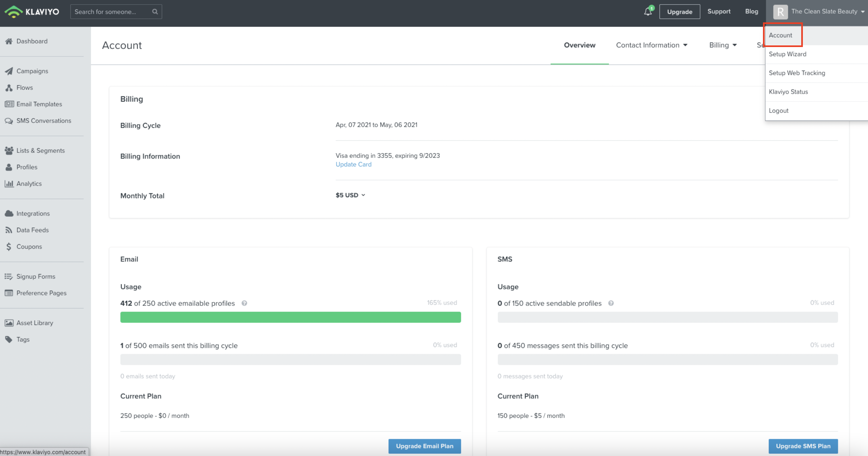Select Setup Wizard from account menu

[x=788, y=54]
